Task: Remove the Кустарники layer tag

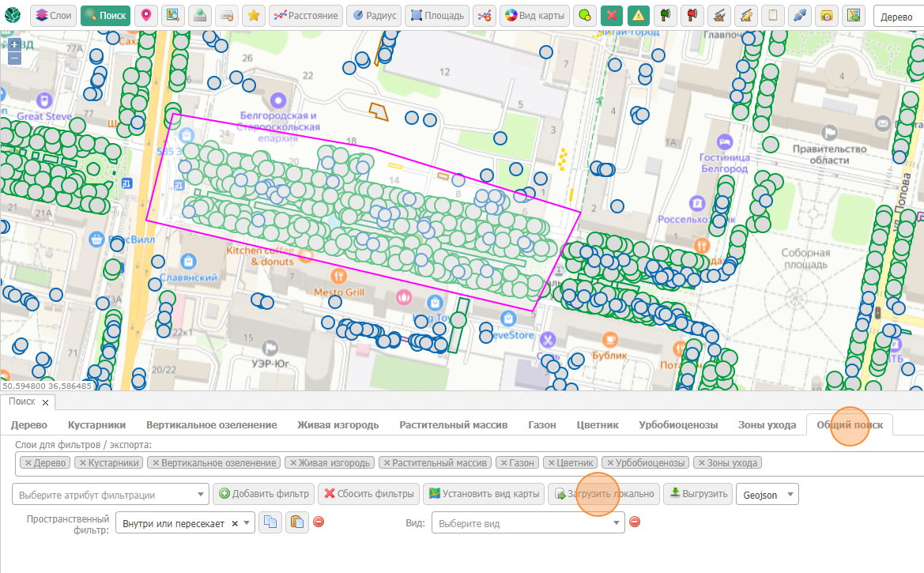Action: (x=82, y=463)
